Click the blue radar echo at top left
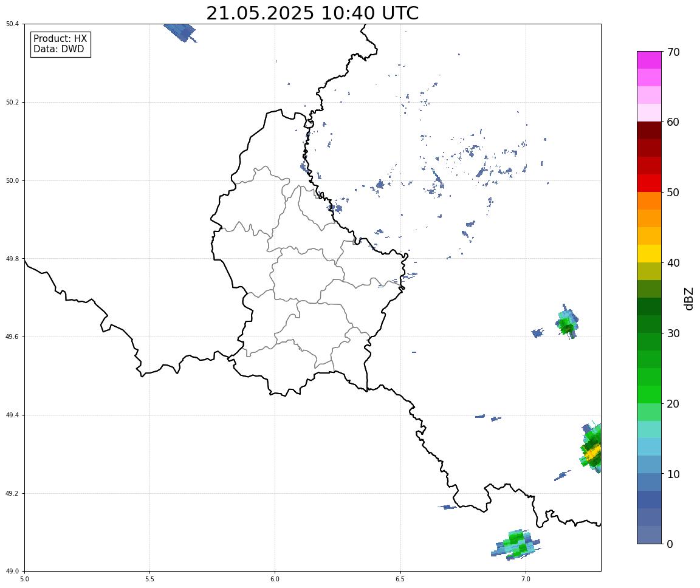The width and height of the screenshot is (700, 588). [180, 33]
